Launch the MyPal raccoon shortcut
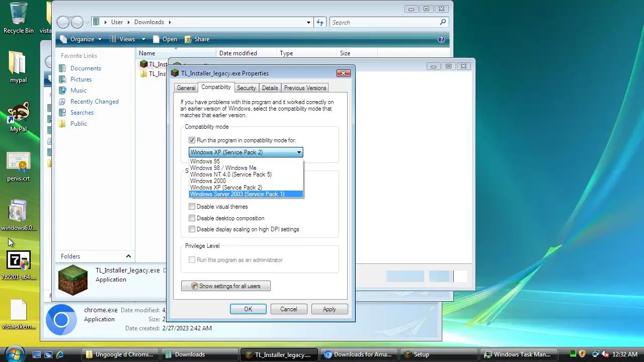 coord(19,117)
